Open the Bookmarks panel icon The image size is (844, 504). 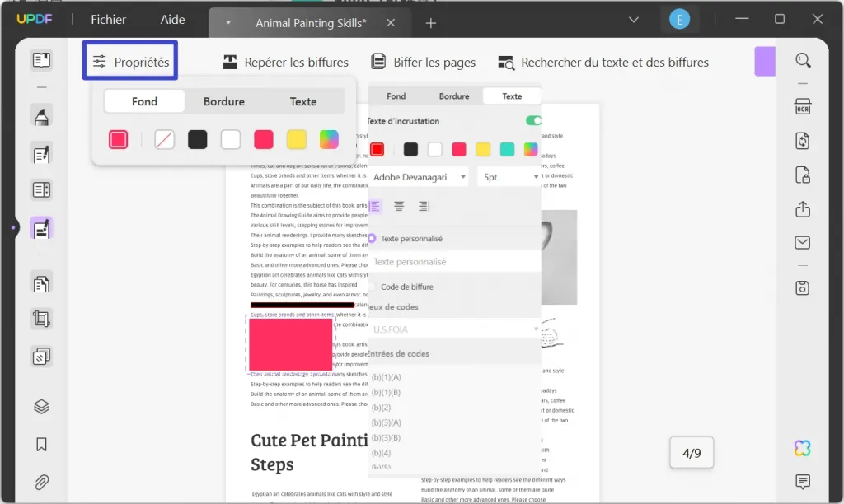pyautogui.click(x=40, y=444)
